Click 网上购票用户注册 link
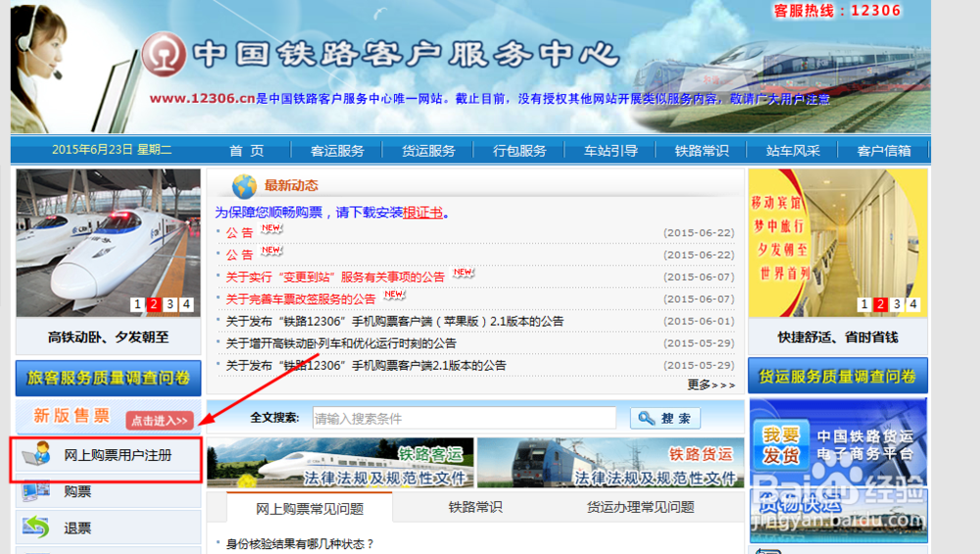 pos(118,455)
